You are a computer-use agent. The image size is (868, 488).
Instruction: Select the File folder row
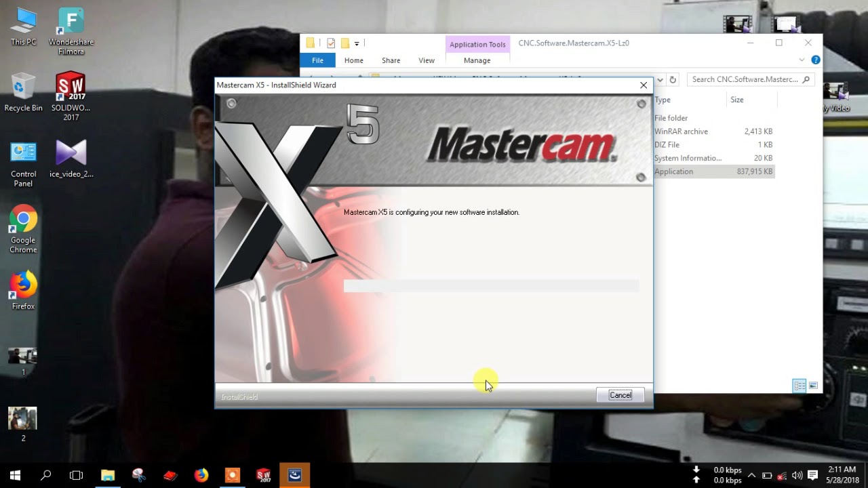click(713, 118)
